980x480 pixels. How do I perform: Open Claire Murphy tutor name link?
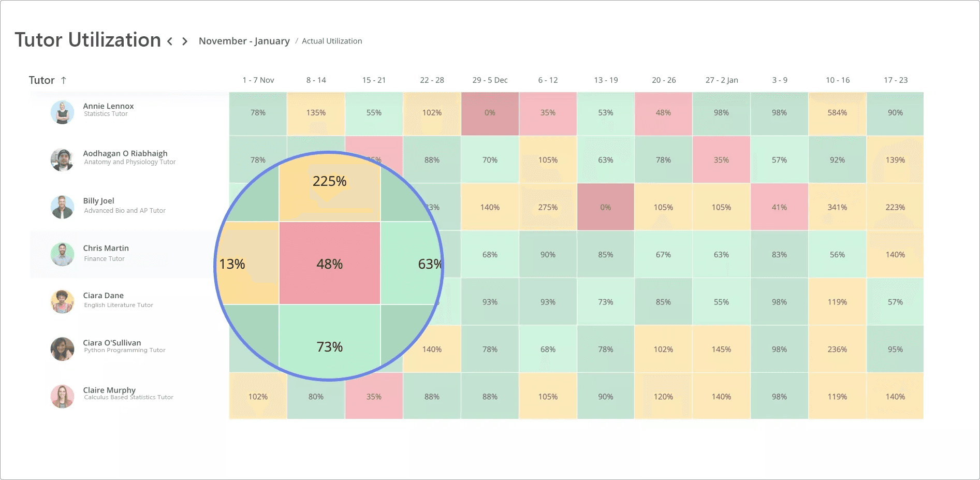point(109,390)
